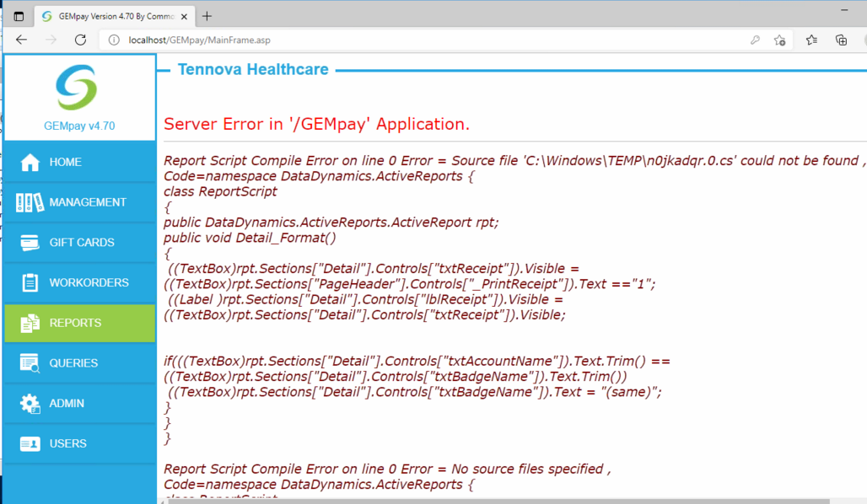Open the ADMIN menu item
The height and width of the screenshot is (504, 867).
pos(79,404)
